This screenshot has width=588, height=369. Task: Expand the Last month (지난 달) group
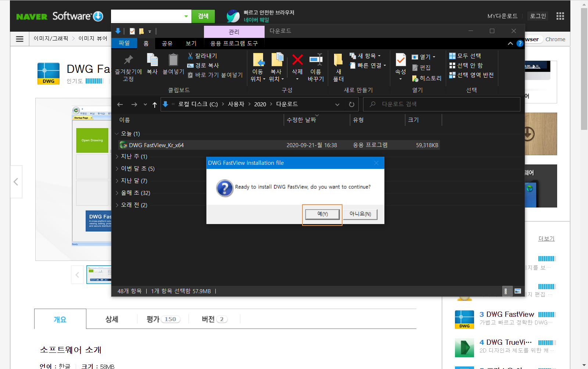[117, 181]
